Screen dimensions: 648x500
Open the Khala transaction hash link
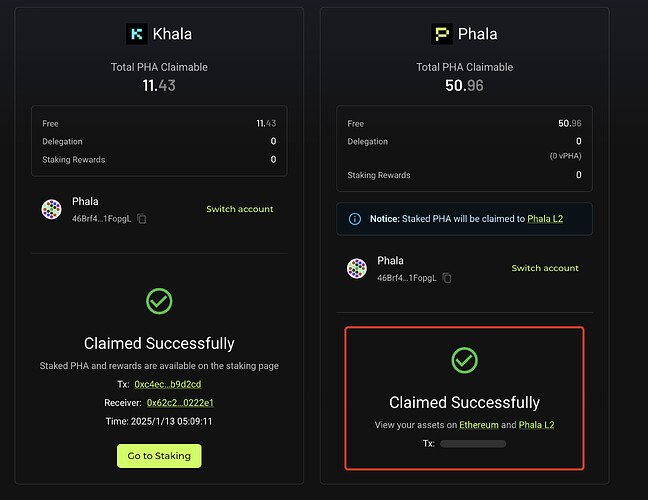[167, 384]
